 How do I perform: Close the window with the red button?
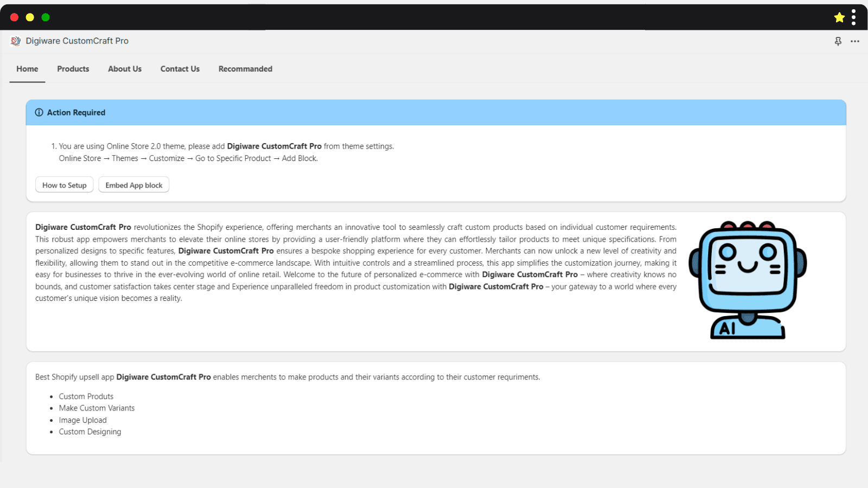pyautogui.click(x=15, y=17)
